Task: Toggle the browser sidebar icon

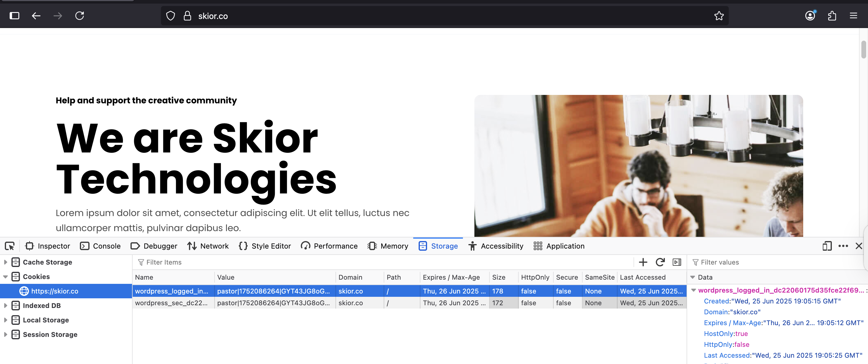Action: pos(14,16)
